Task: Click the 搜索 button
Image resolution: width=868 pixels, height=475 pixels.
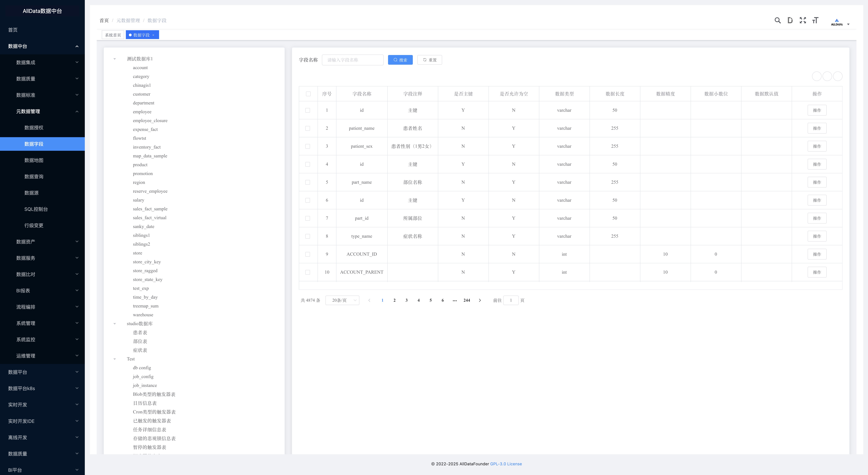Action: tap(400, 60)
